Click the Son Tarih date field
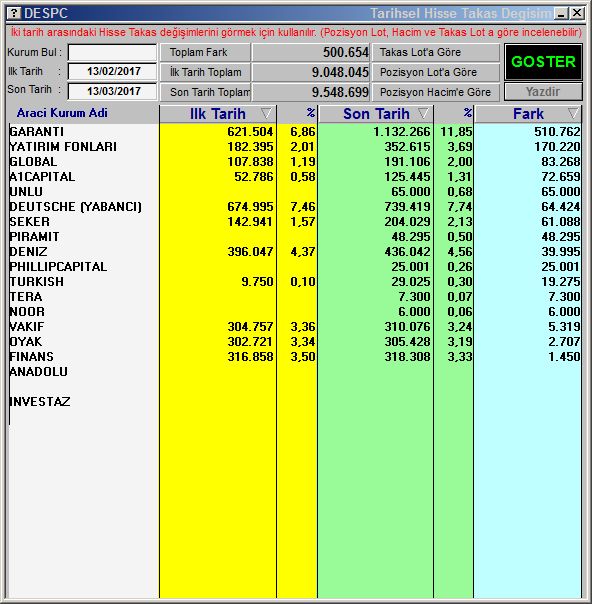 point(112,91)
